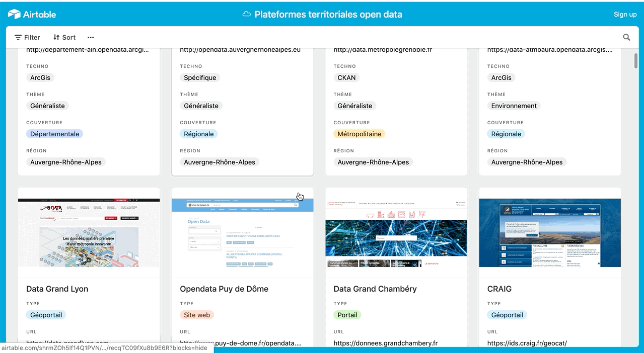Open the Filter options

[x=27, y=37]
